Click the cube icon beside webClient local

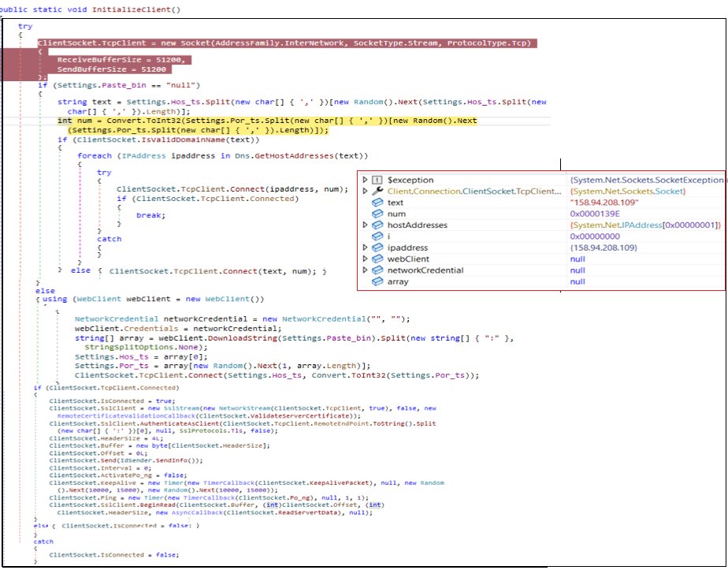click(x=377, y=259)
